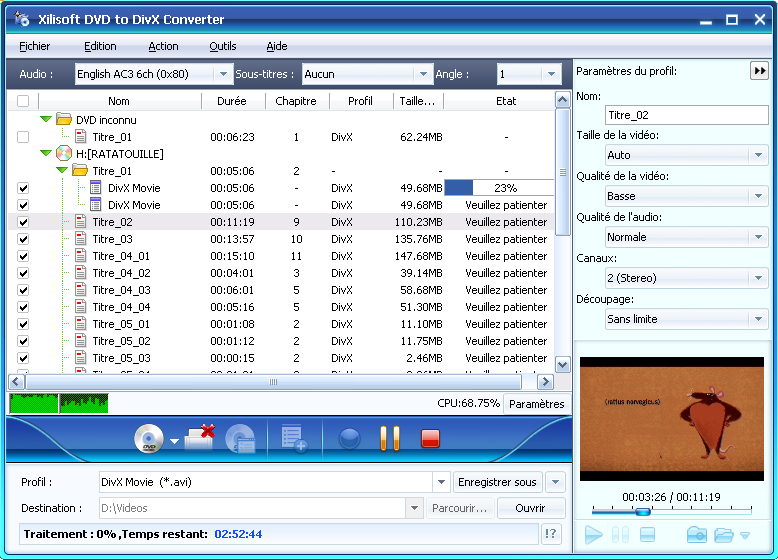
Task: Open the Aide menu
Action: click(x=277, y=46)
